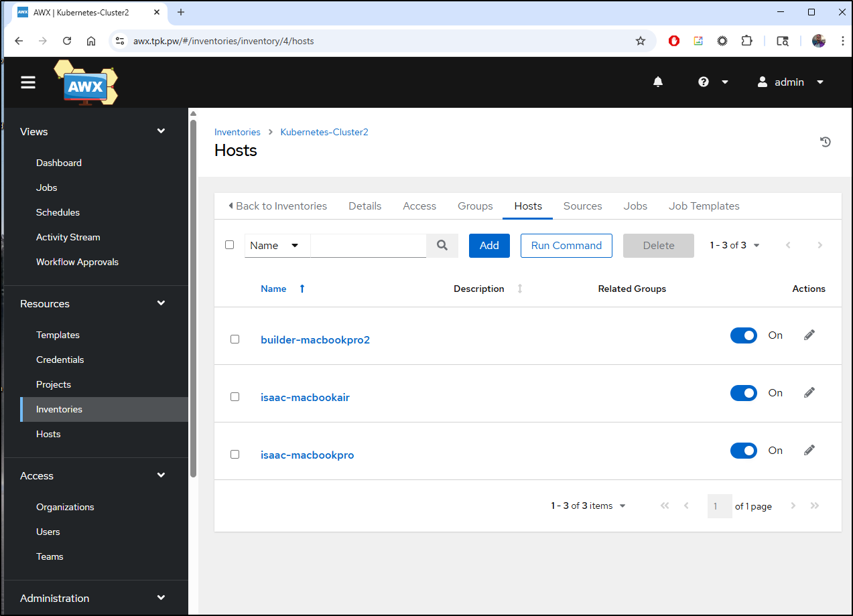Collapse the Access sidebar section
853x616 pixels.
[161, 475]
